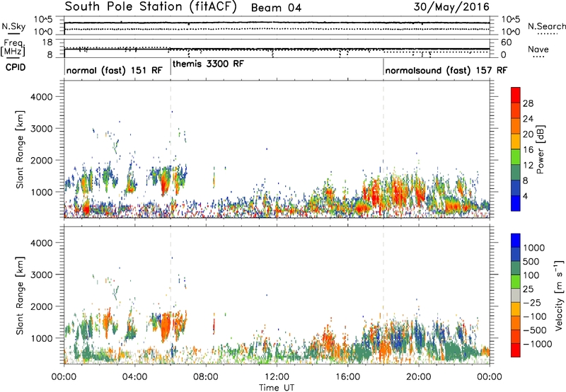Click the blue bottom segment of Power colorbar
This screenshot has height=392, width=566.
point(516,203)
